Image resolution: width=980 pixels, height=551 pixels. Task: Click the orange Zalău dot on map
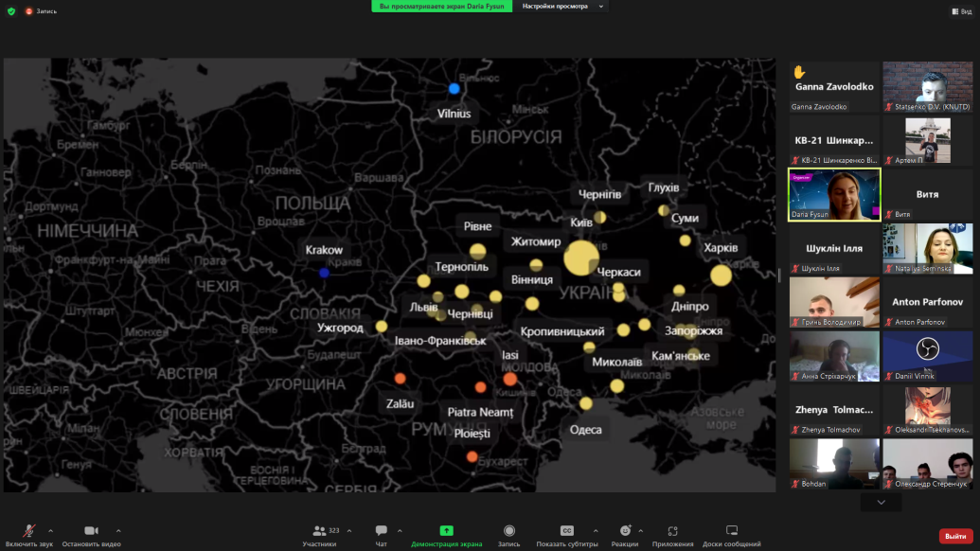[x=400, y=378]
